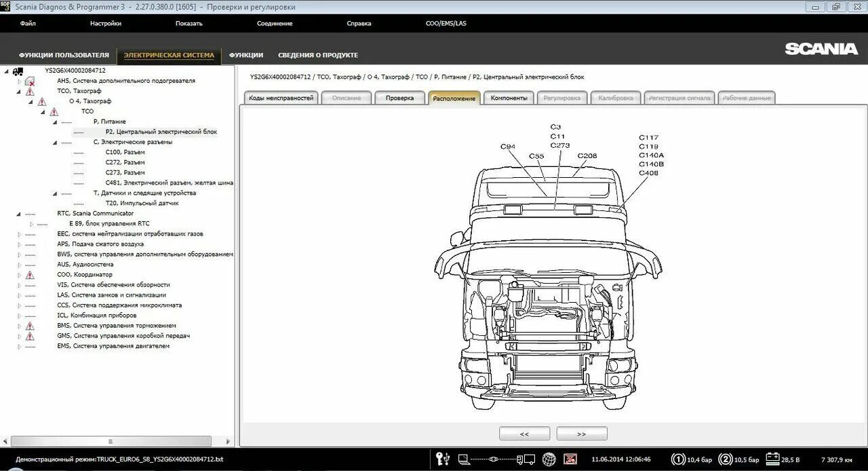Click the tree panel horizontal scrollbar thumb

[x=111, y=441]
